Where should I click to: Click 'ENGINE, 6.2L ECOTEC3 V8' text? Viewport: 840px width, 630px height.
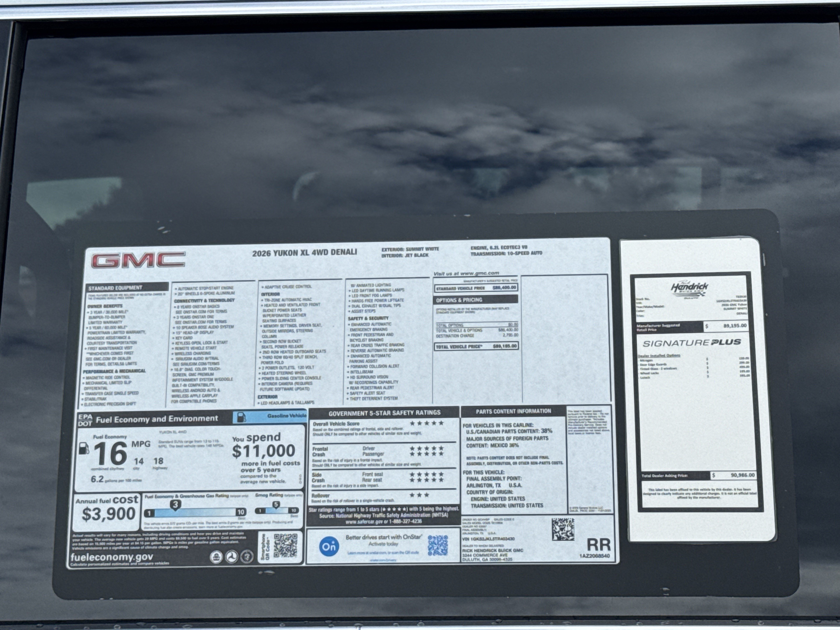point(499,247)
